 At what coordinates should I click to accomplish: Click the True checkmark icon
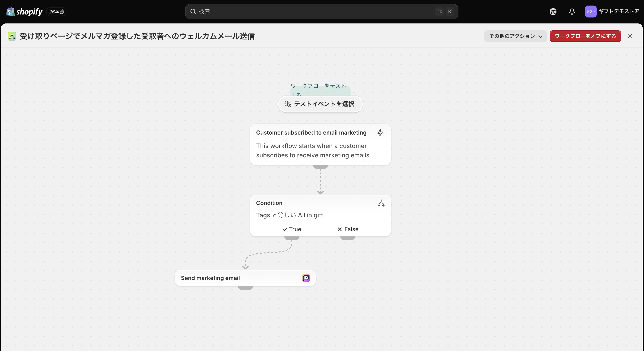pyautogui.click(x=285, y=229)
